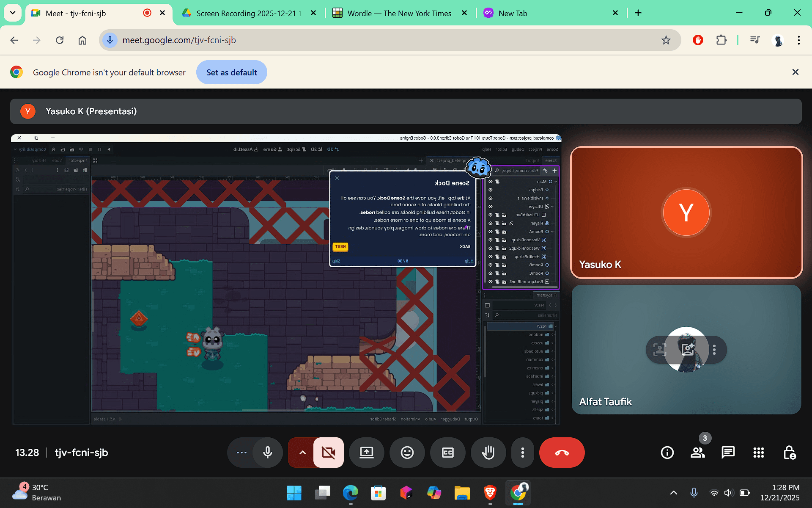Click Set as default button
812x508 pixels.
231,72
